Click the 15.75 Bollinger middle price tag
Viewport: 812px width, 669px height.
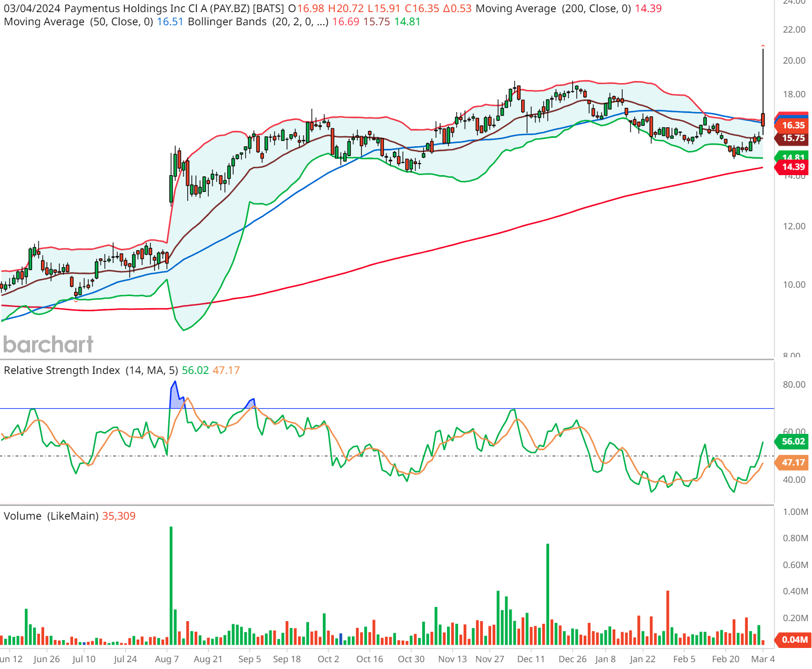click(x=793, y=138)
